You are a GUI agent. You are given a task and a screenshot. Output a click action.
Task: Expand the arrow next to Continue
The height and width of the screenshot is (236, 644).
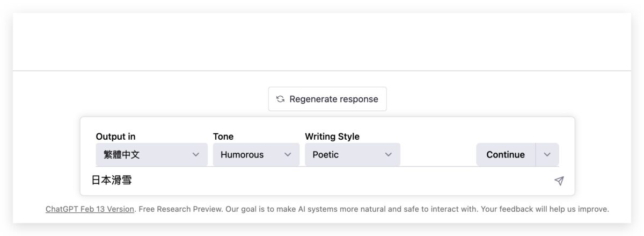coord(547,154)
